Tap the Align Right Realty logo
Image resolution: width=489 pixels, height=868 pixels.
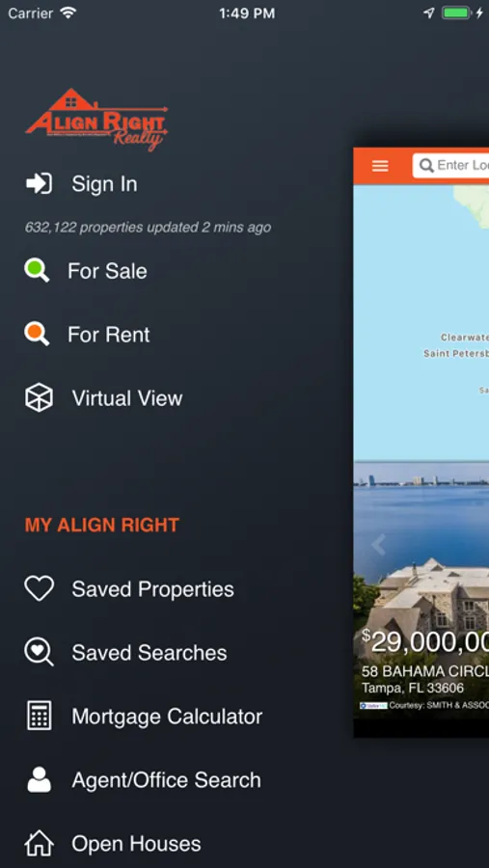[96, 120]
